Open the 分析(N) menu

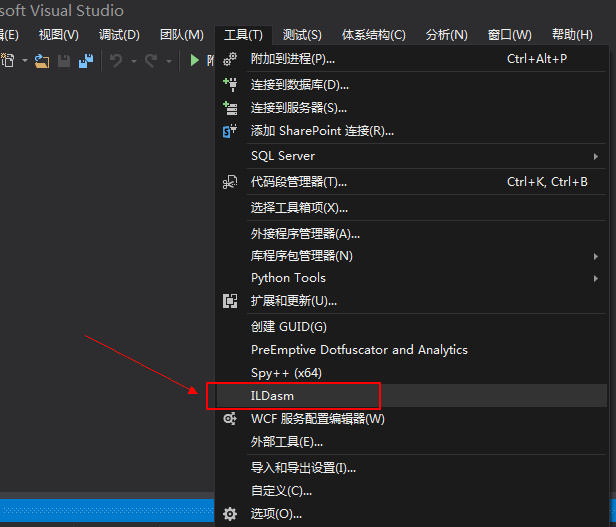447,35
